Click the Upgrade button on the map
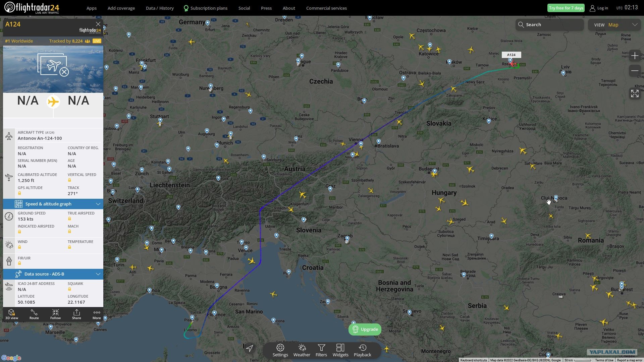The width and height of the screenshot is (644, 362). pos(365,329)
